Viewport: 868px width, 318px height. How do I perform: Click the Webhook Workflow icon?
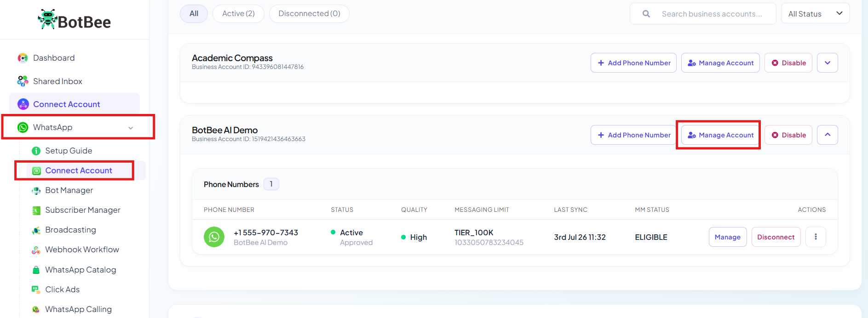36,250
